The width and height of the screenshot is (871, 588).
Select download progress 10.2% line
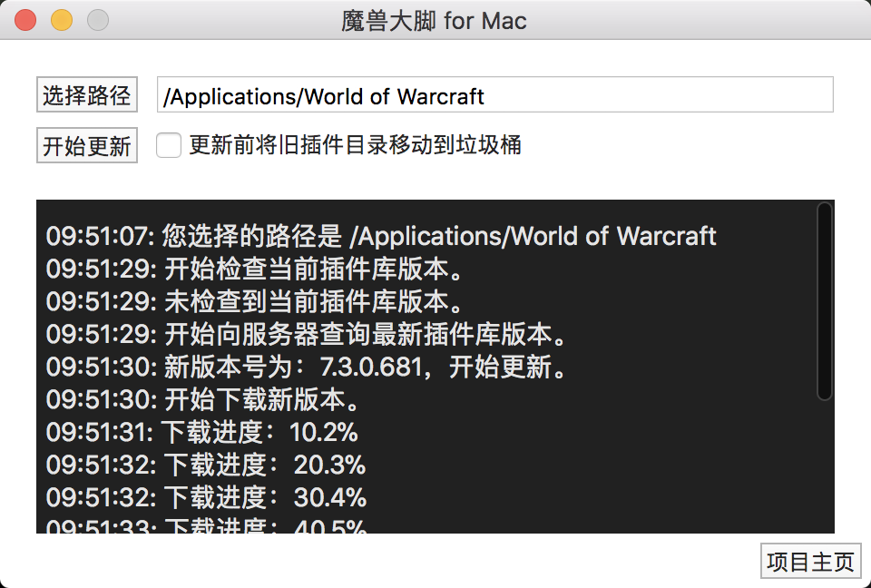(x=202, y=433)
